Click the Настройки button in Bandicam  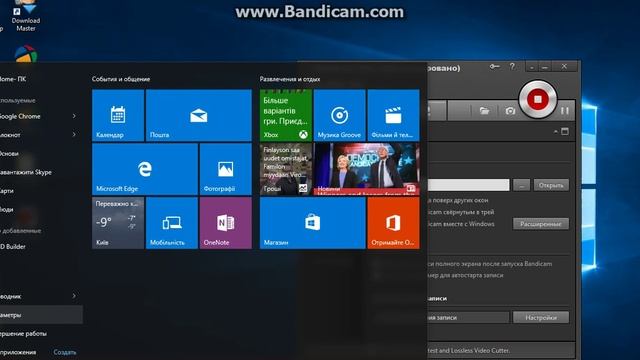(x=541, y=318)
